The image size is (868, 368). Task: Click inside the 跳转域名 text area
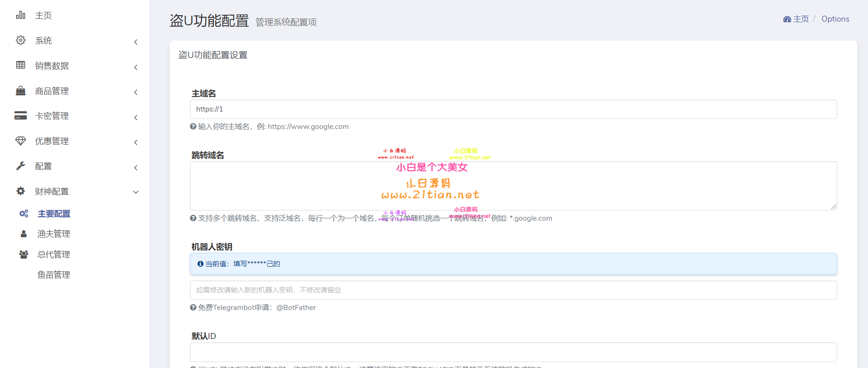513,186
